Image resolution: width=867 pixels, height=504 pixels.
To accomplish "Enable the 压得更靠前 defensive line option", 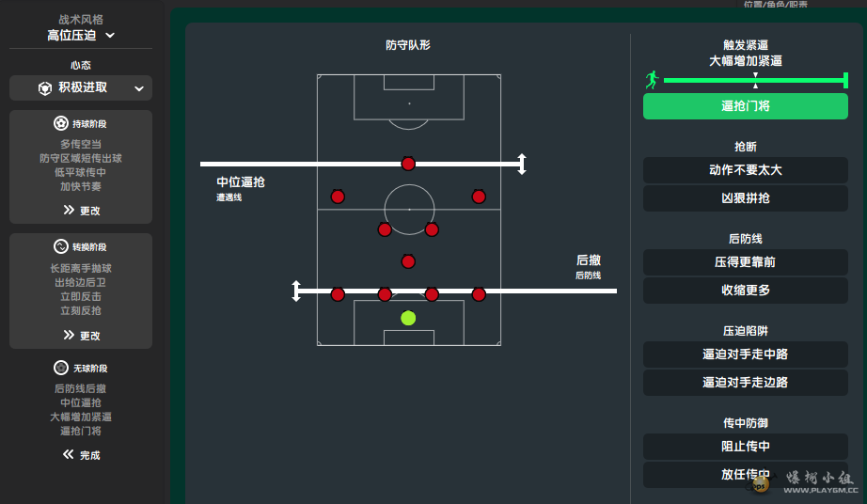I will [745, 262].
